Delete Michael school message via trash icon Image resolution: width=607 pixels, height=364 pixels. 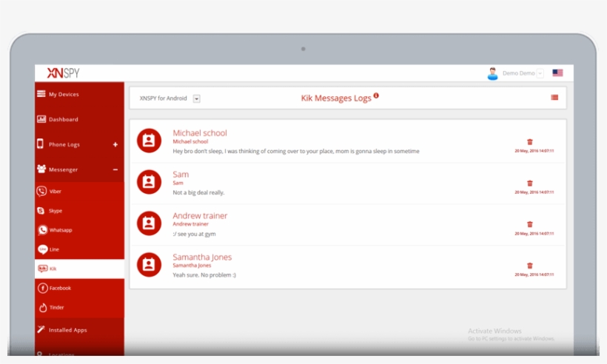point(530,142)
